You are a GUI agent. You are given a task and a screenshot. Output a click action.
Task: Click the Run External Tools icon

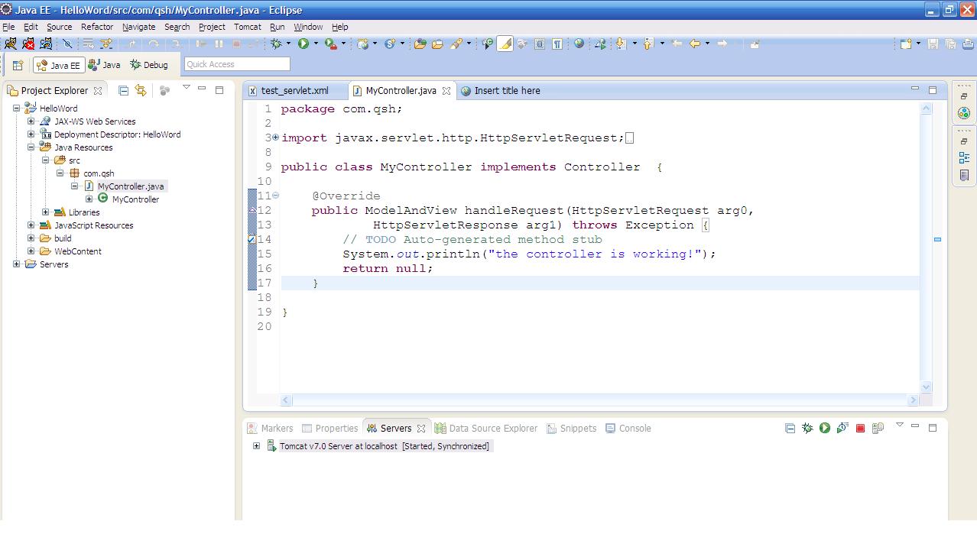pyautogui.click(x=331, y=44)
